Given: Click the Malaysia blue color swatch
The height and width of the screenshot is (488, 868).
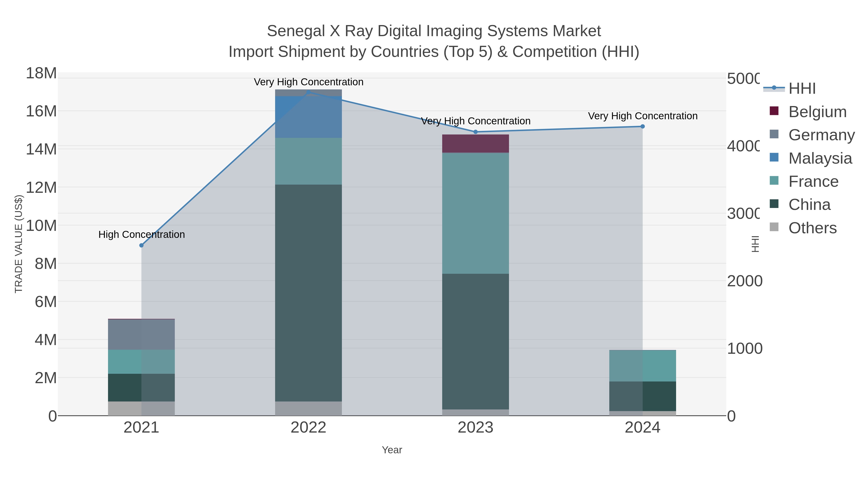Looking at the screenshot, I should pos(774,157).
